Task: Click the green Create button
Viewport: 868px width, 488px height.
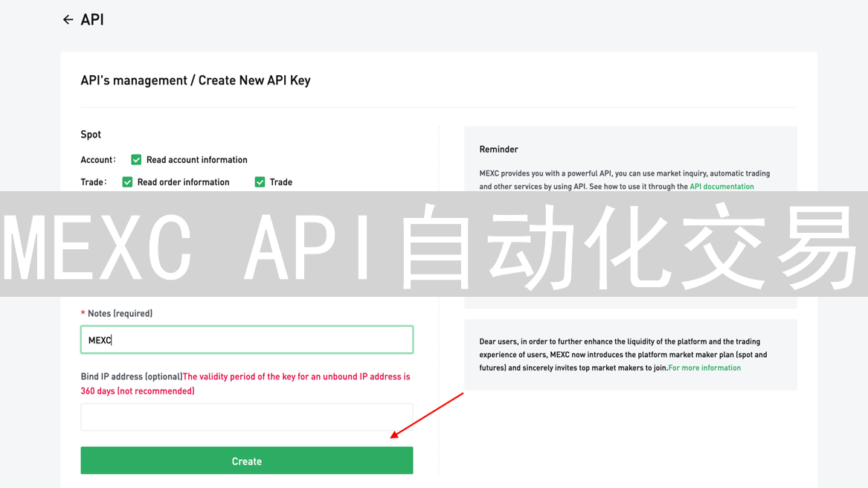Action: pos(247,460)
